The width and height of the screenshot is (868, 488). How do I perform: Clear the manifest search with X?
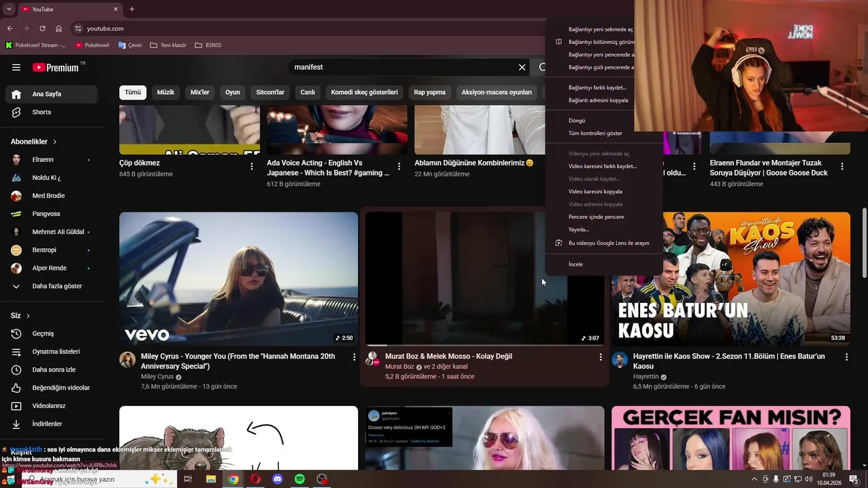point(522,67)
